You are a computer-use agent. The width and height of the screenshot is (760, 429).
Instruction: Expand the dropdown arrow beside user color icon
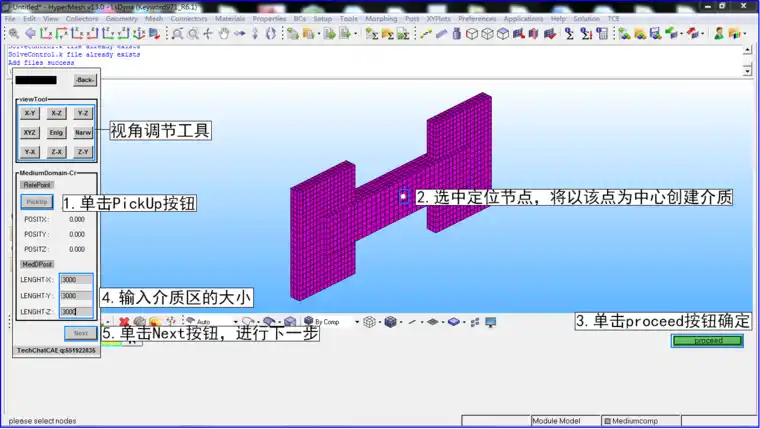744,33
